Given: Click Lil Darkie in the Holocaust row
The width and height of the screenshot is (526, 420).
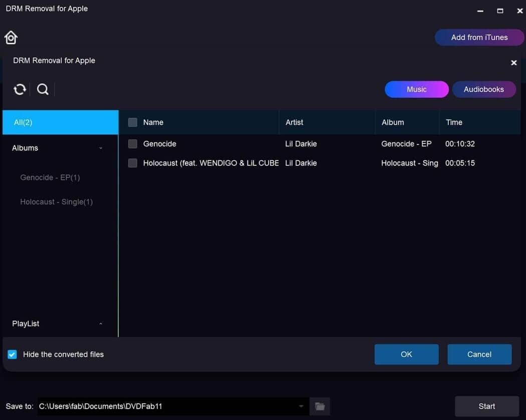Looking at the screenshot, I should [301, 163].
